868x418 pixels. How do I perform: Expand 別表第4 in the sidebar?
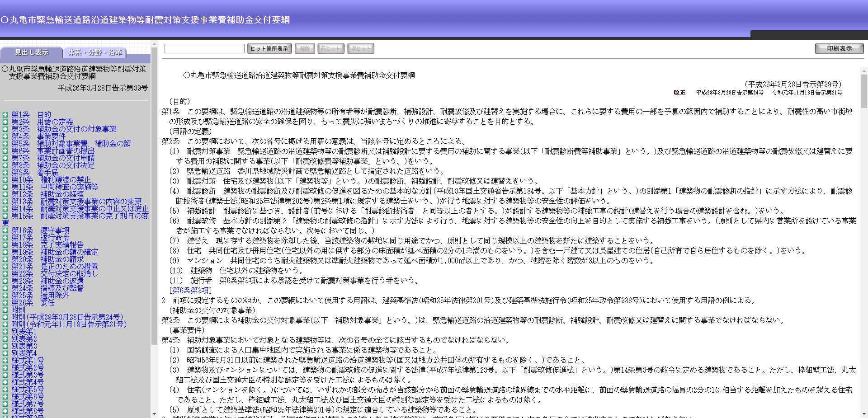[x=5, y=353]
